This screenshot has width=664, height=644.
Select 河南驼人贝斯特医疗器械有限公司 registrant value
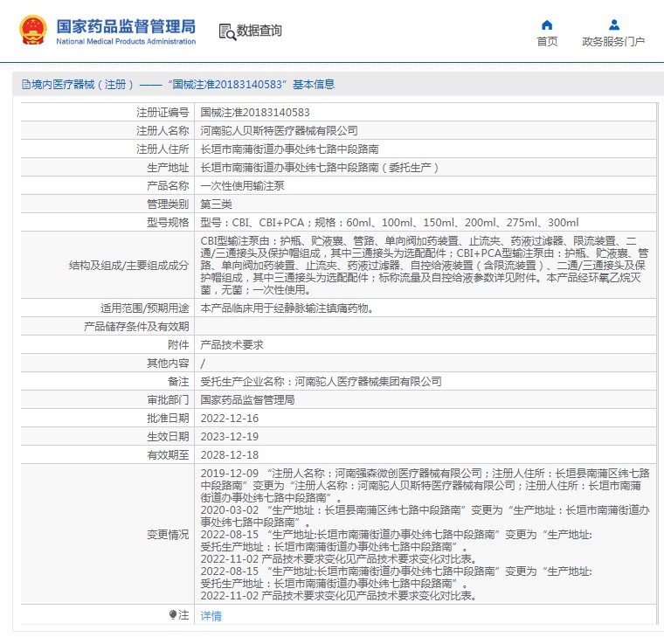279,131
